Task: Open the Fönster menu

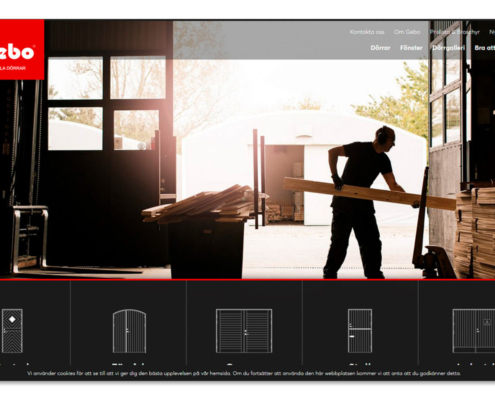Action: point(411,48)
